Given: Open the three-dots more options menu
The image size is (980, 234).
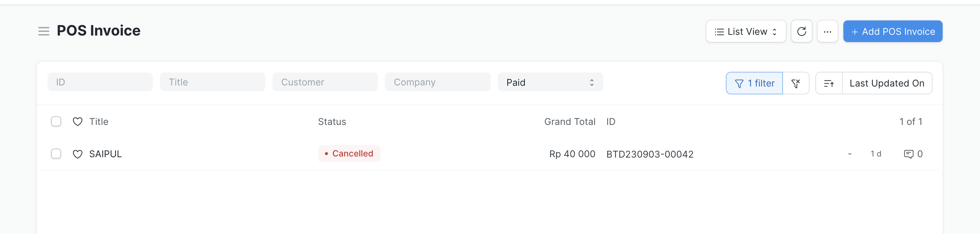Looking at the screenshot, I should pos(827,32).
